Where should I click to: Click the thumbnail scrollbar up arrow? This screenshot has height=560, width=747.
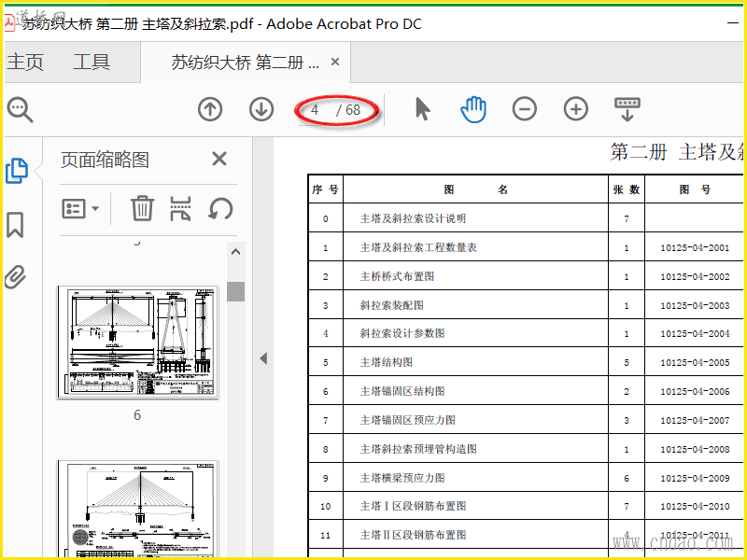236,252
